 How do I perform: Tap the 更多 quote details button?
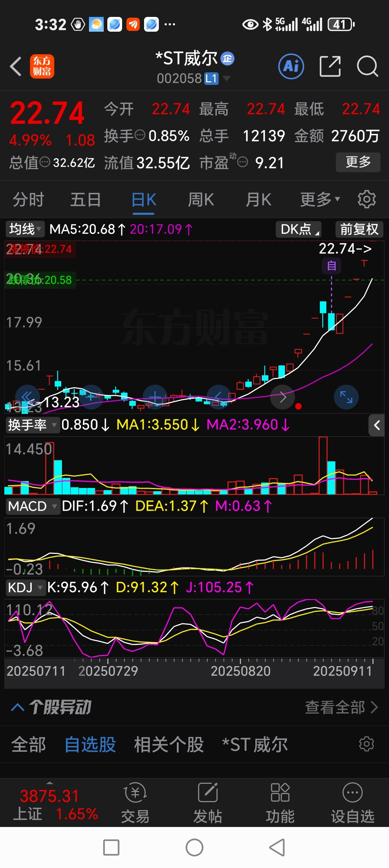click(x=358, y=162)
